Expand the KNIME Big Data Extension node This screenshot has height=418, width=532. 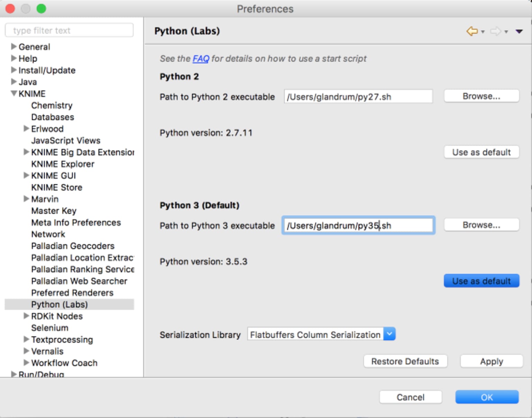[26, 152]
